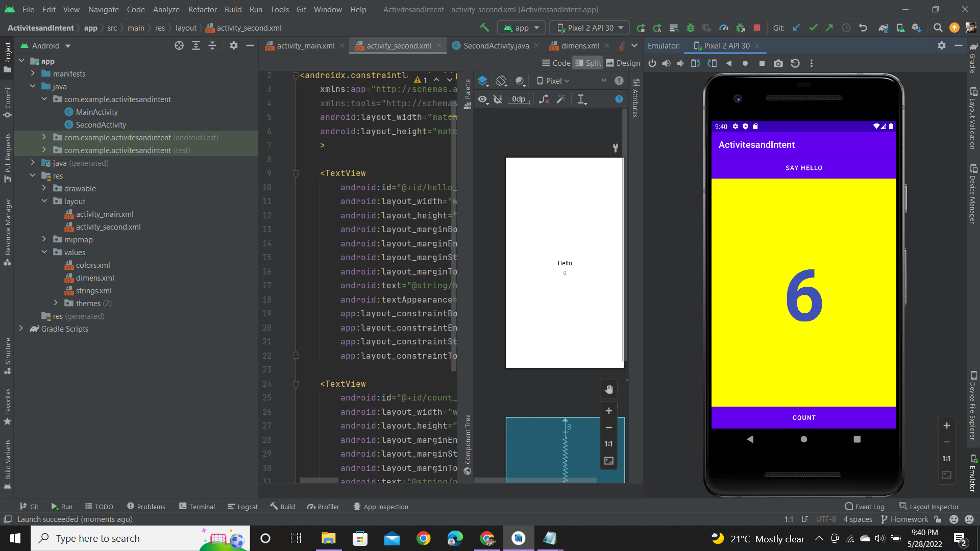This screenshot has height=551, width=980.
Task: Toggle view options eye icon
Action: 483,99
